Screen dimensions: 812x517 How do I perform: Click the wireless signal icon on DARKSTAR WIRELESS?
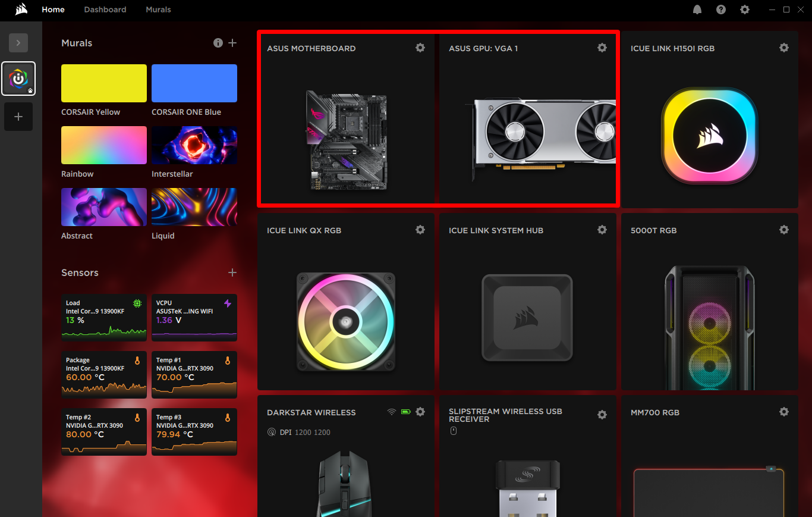point(391,411)
